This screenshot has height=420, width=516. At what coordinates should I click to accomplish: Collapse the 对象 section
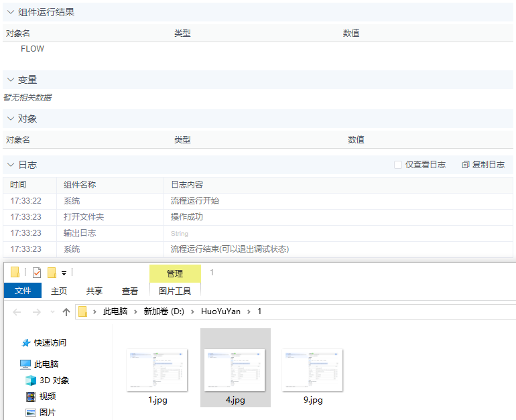11,119
